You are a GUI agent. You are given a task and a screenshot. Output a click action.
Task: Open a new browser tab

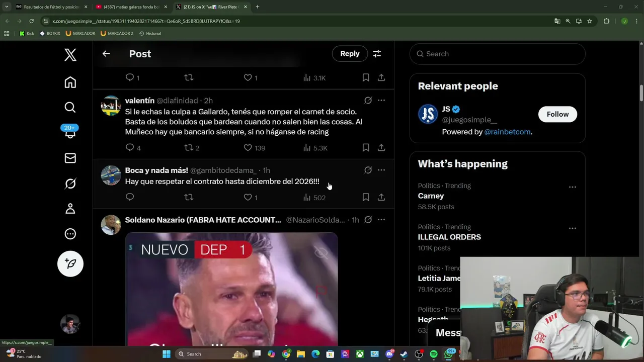pyautogui.click(x=258, y=7)
